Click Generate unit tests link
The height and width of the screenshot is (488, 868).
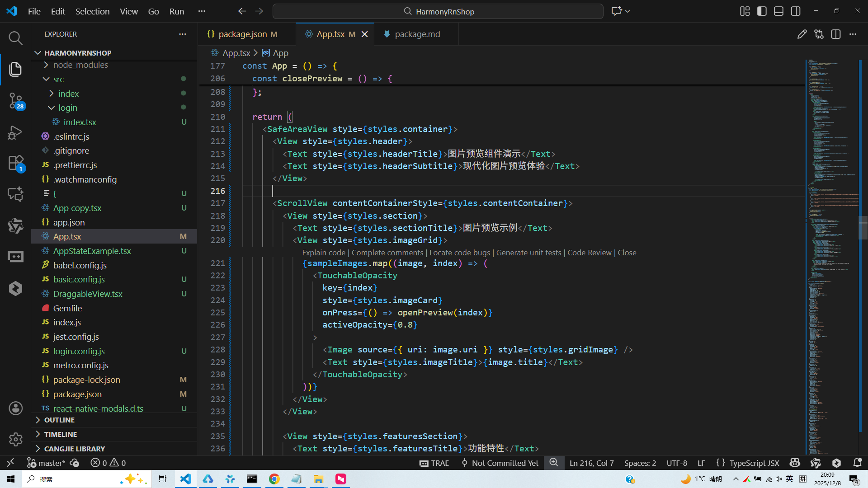coord(528,253)
